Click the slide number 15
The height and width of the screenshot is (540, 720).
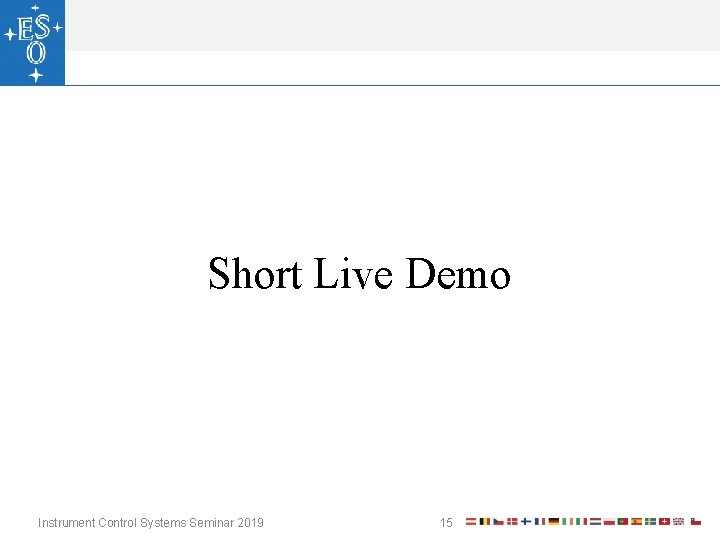[446, 523]
